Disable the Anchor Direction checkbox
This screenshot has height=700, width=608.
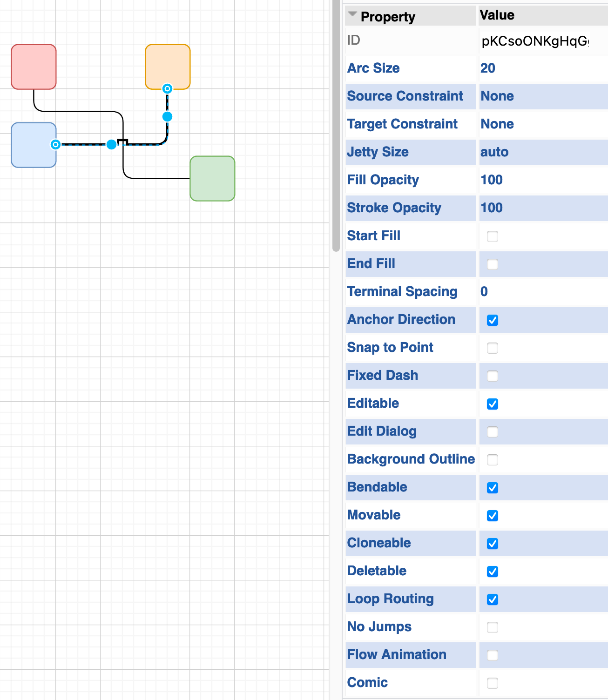tap(492, 320)
